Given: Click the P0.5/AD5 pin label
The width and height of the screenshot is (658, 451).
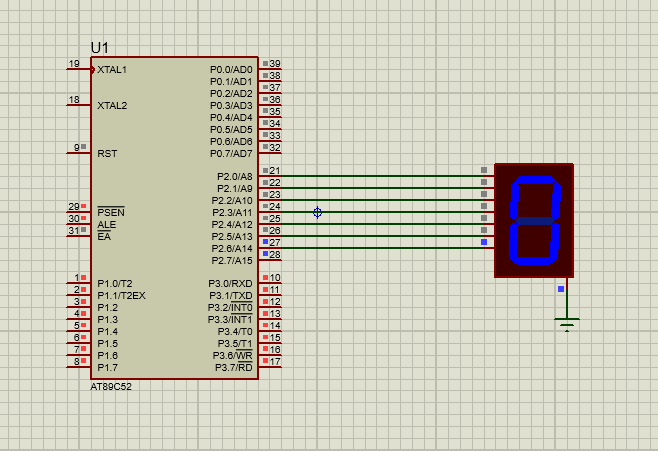Looking at the screenshot, I should (x=231, y=130).
